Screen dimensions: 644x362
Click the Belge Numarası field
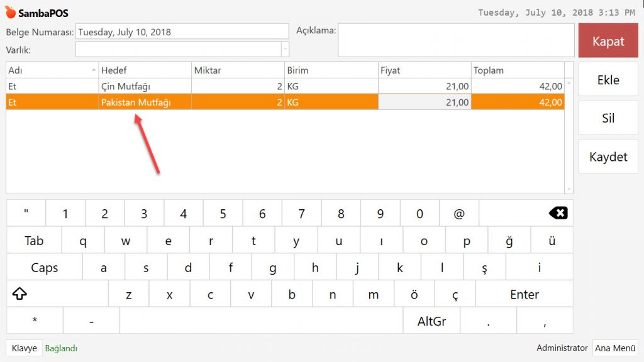pyautogui.click(x=182, y=32)
